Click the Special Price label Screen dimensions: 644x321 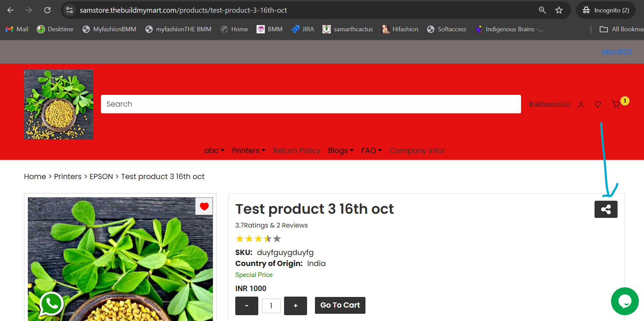[x=254, y=275]
